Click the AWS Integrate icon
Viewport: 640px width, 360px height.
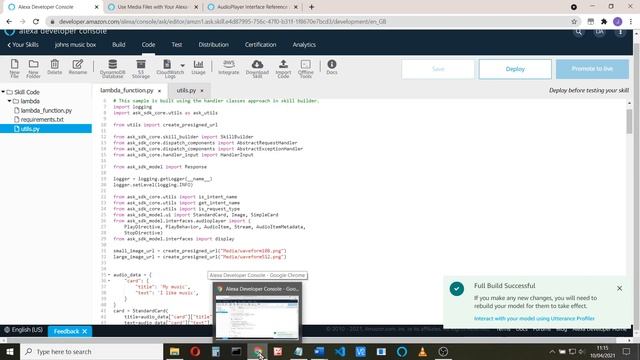click(229, 67)
